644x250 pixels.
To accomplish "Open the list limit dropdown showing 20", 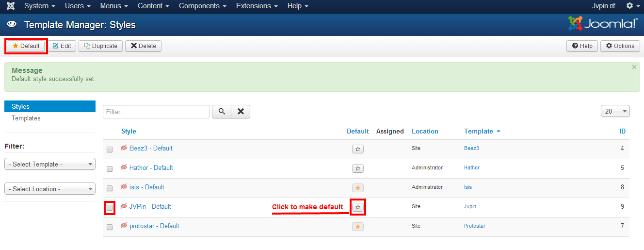I will click(x=615, y=111).
